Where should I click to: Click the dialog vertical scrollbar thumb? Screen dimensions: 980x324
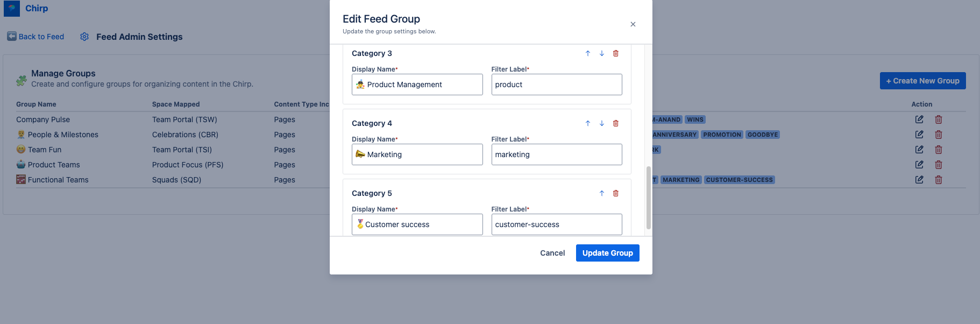tap(648, 198)
